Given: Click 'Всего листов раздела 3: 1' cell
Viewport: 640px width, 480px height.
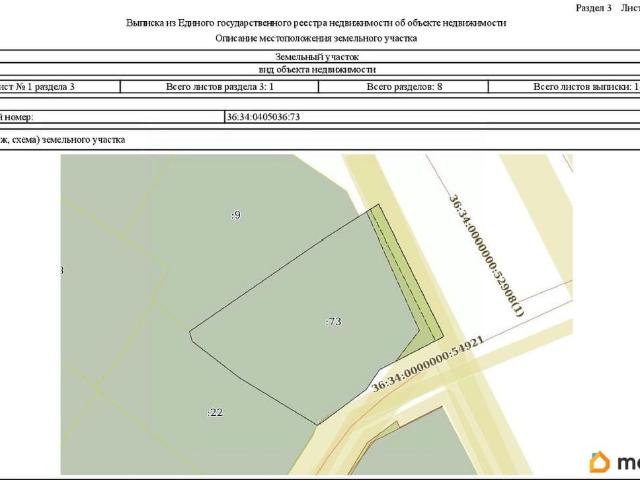Looking at the screenshot, I should click(220, 87).
